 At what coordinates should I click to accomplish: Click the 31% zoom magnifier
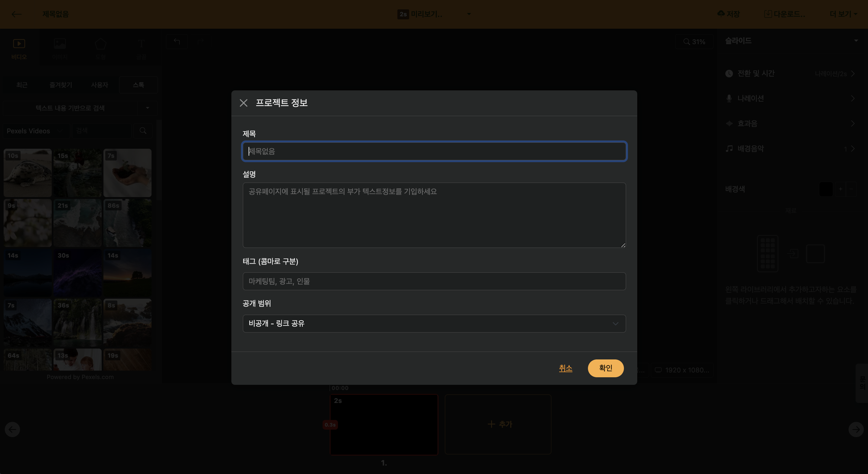pos(686,42)
